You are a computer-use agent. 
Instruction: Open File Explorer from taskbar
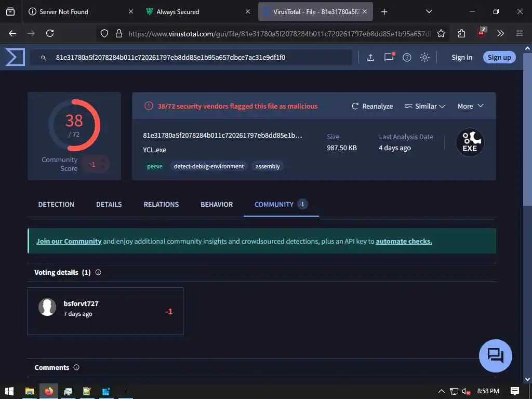click(x=30, y=392)
